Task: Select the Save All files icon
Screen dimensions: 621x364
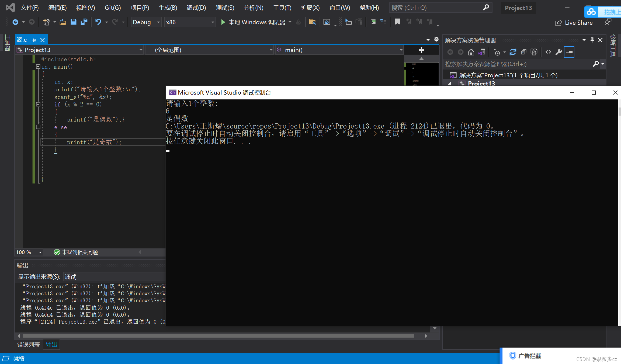Action: pyautogui.click(x=85, y=22)
